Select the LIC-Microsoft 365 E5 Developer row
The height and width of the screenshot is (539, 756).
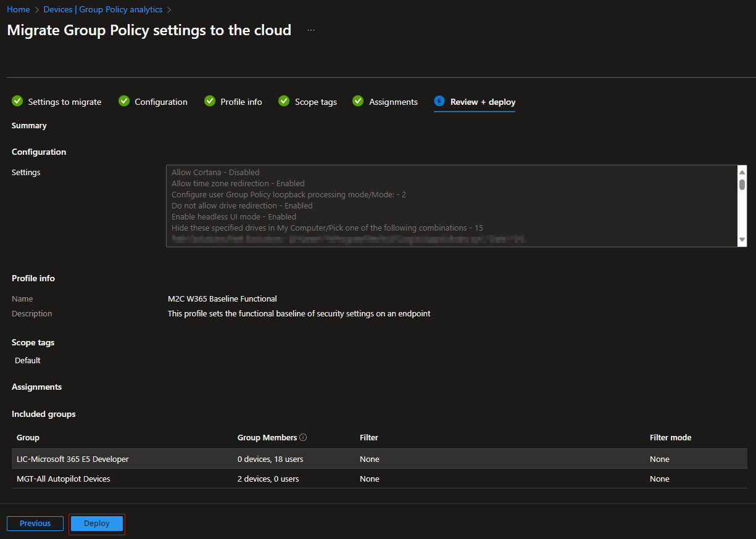point(73,459)
